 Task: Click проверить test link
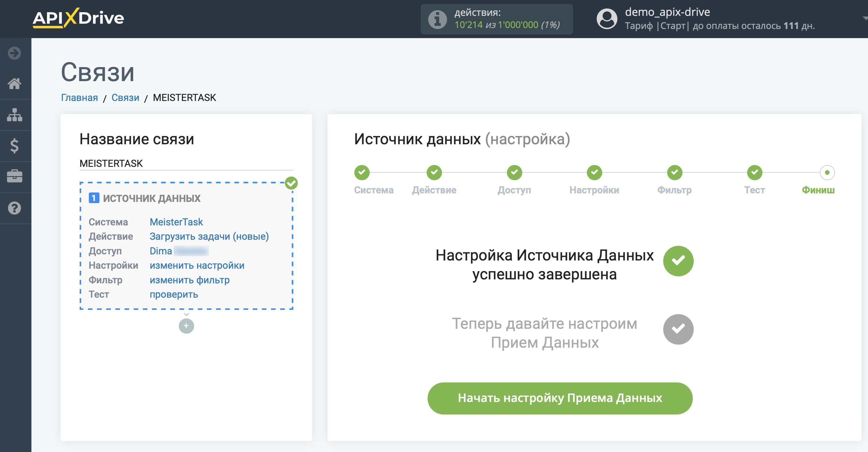174,294
